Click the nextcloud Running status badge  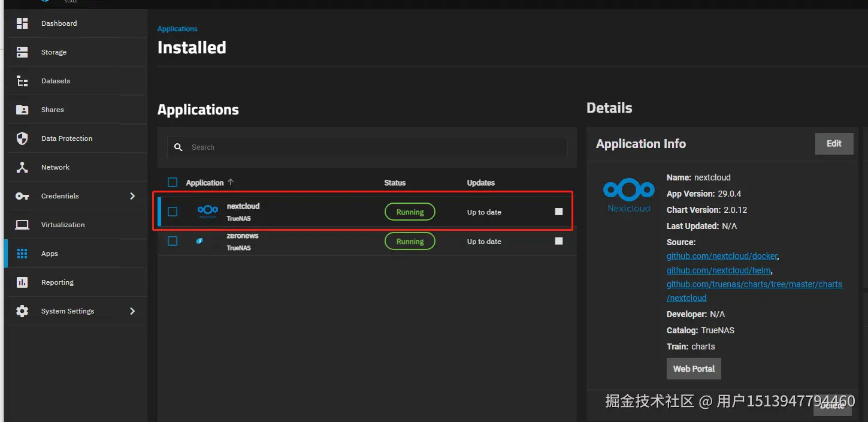[x=410, y=212]
